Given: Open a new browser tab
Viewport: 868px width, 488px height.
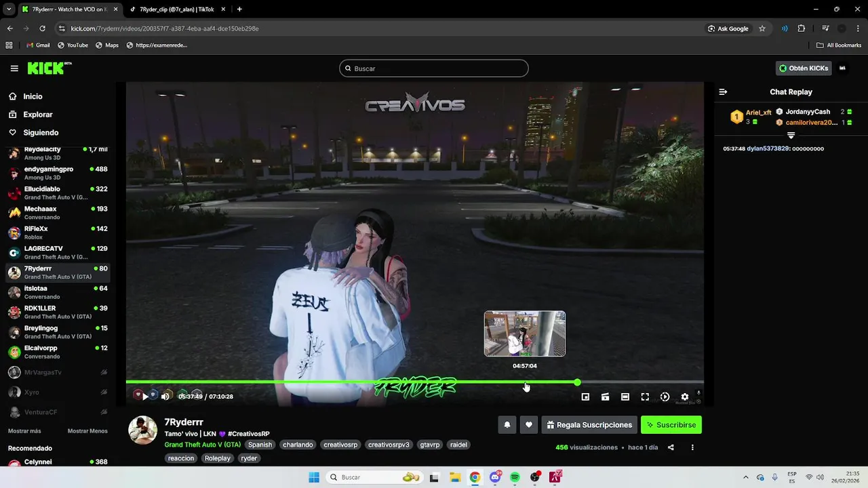Looking at the screenshot, I should [239, 9].
